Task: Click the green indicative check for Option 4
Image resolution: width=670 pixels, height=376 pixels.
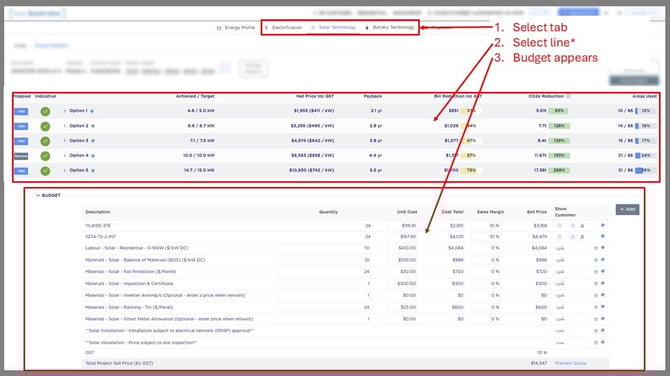Action: pos(45,156)
